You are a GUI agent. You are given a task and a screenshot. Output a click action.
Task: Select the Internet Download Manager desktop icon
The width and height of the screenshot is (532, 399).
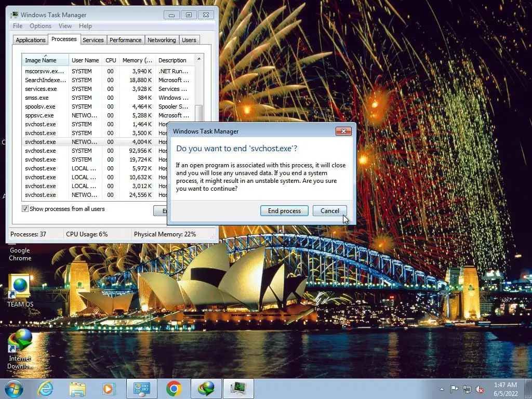[x=20, y=349]
